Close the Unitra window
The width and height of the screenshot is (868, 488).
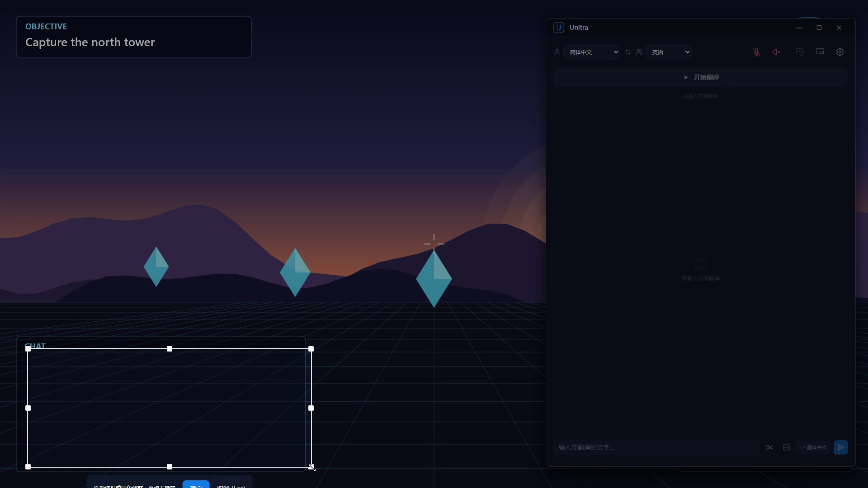(839, 28)
